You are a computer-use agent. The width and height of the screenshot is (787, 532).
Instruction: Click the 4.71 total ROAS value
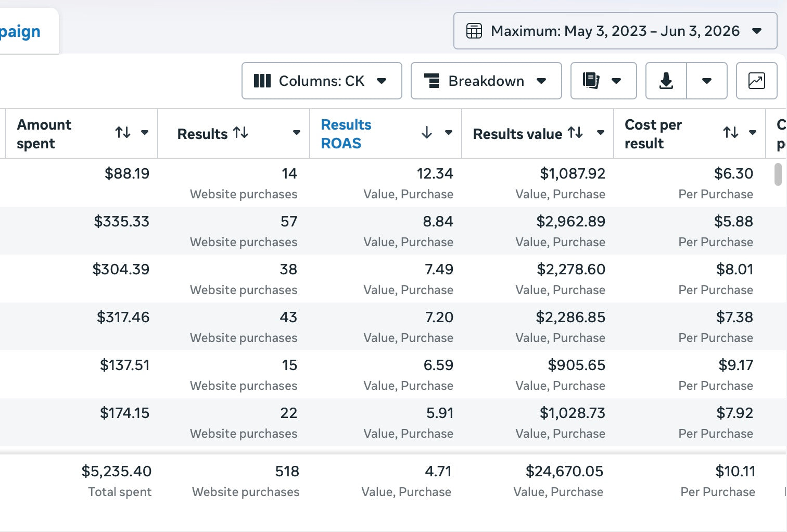click(x=438, y=471)
